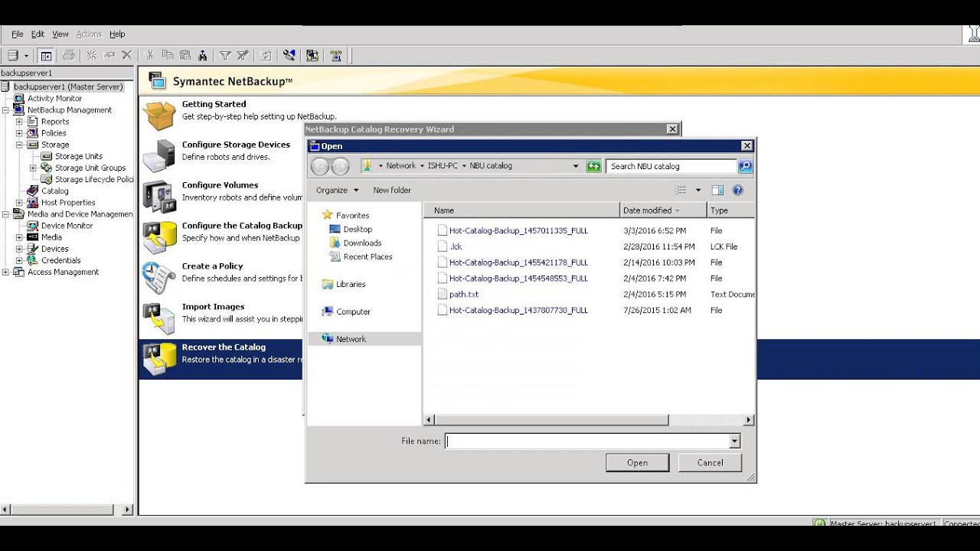Screen dimensions: 980x551
Task: Sort by the Date modified column header
Action: (663, 210)
